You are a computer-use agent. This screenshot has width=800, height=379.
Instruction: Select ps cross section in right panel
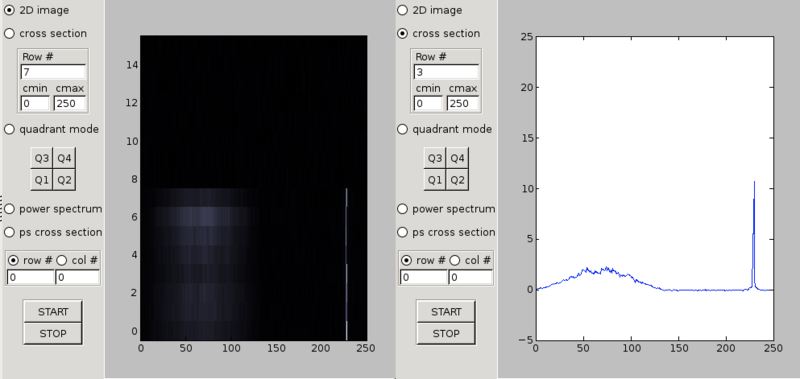point(403,233)
